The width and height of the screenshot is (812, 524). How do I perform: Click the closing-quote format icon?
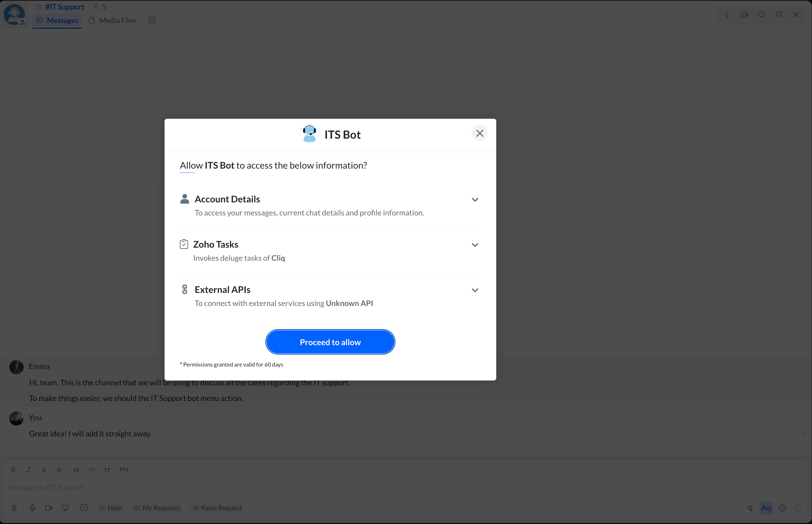[107, 469]
